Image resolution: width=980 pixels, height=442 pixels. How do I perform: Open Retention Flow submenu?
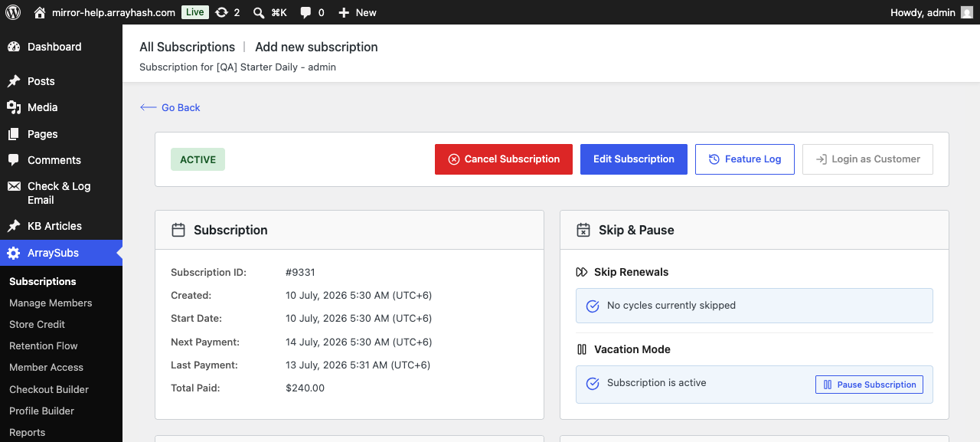click(x=44, y=345)
